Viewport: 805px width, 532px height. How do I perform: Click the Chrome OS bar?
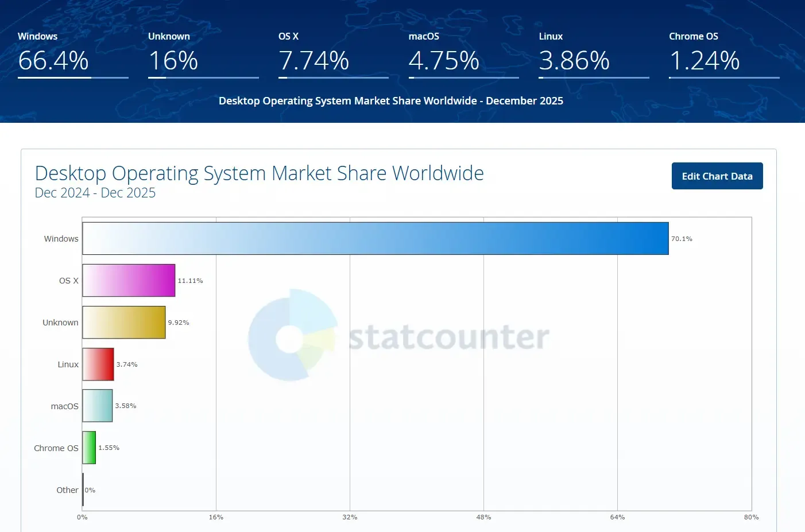88,448
